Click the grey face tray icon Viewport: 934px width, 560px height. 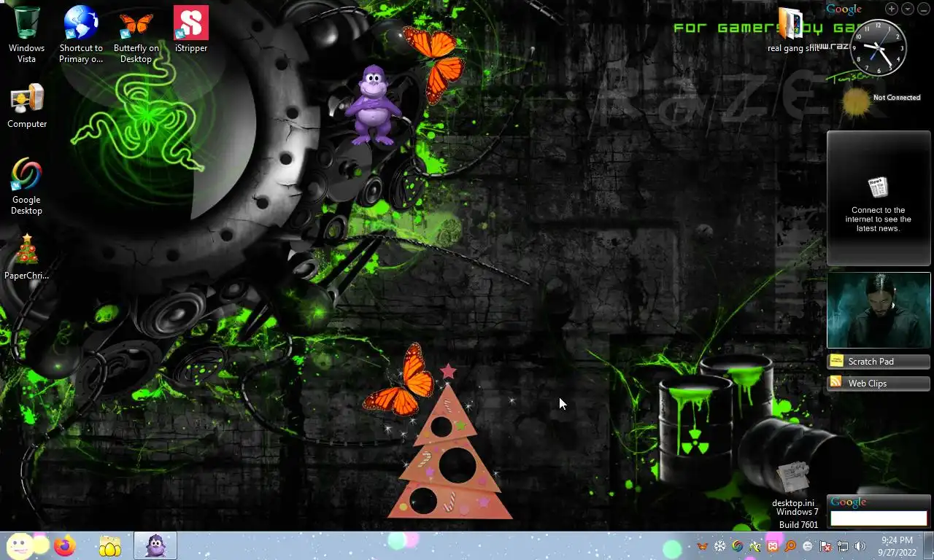pyautogui.click(x=808, y=546)
